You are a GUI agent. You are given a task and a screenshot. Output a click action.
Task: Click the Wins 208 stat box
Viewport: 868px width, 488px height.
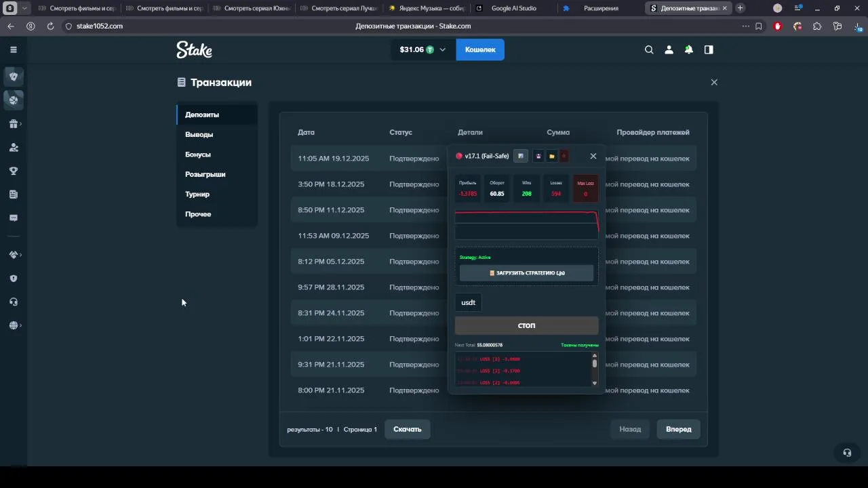(526, 188)
